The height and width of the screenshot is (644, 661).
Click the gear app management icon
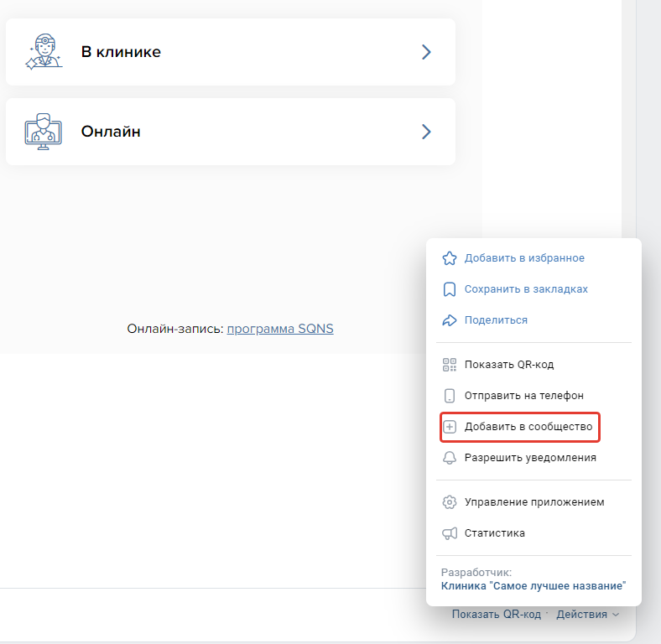click(x=450, y=502)
